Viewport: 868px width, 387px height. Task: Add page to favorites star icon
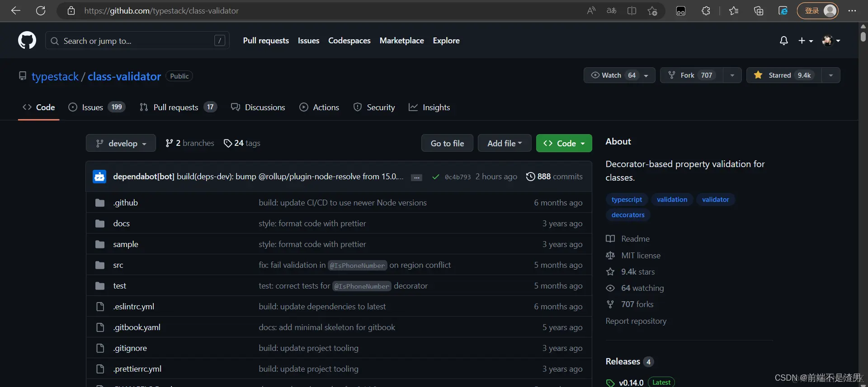point(652,11)
